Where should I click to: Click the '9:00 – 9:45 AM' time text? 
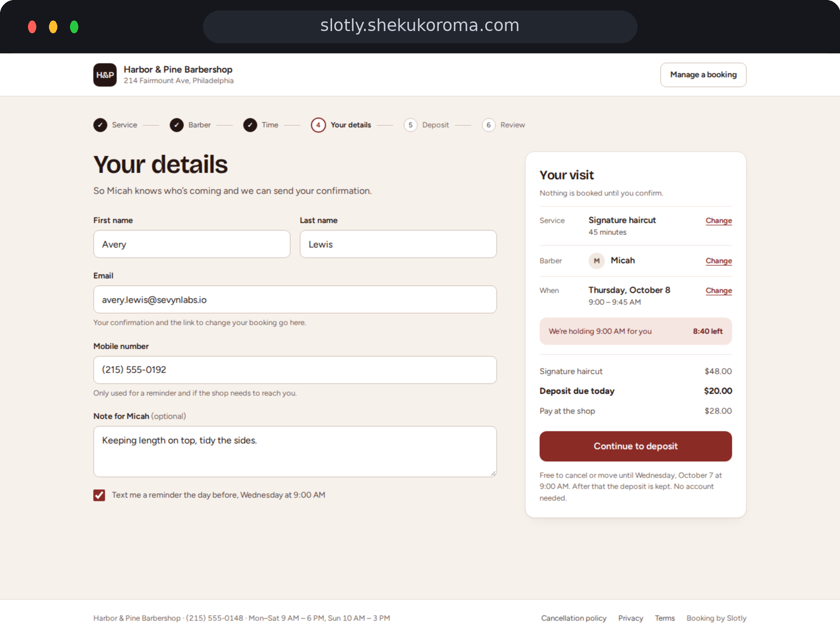pyautogui.click(x=615, y=302)
